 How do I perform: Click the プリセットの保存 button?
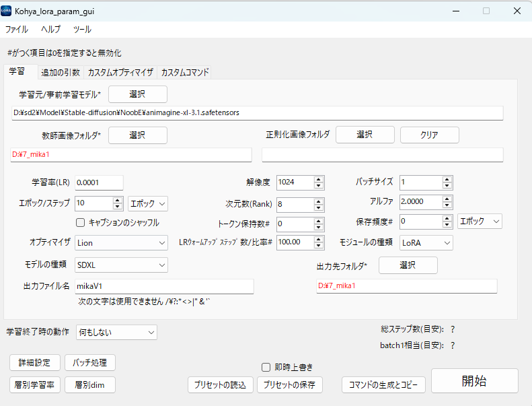(x=291, y=384)
